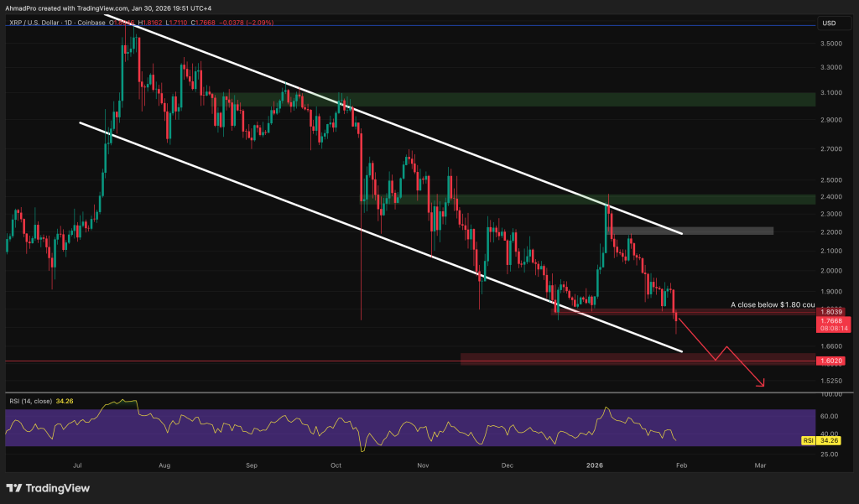Select the gray rectangle near 2.2000
Viewport: 859px width, 504px height.
691,231
